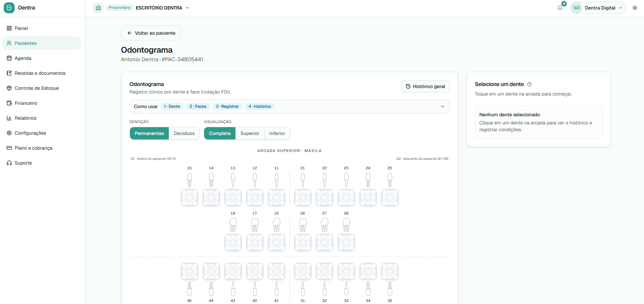This screenshot has height=304, width=644.
Task: Open the Dentra Digital account menu
Action: point(598,8)
